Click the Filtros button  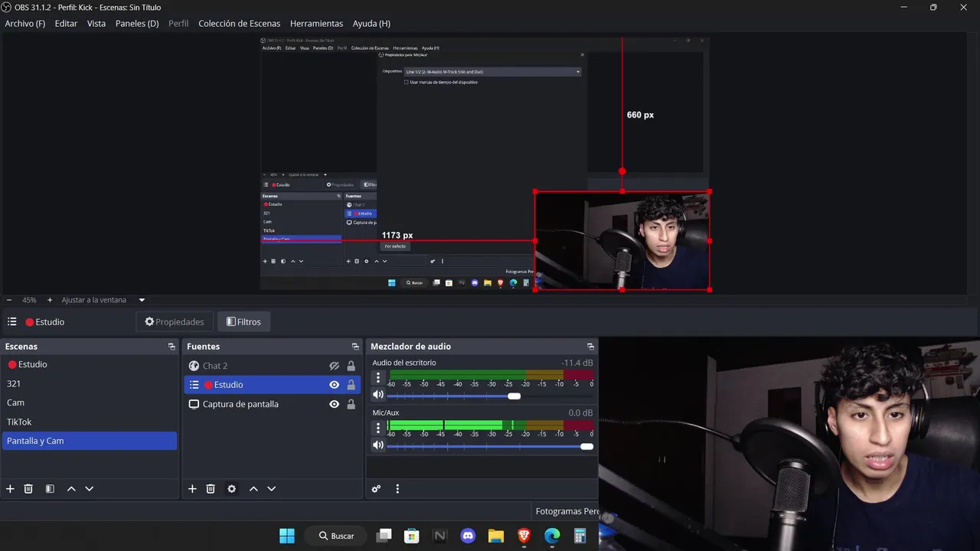pyautogui.click(x=243, y=322)
